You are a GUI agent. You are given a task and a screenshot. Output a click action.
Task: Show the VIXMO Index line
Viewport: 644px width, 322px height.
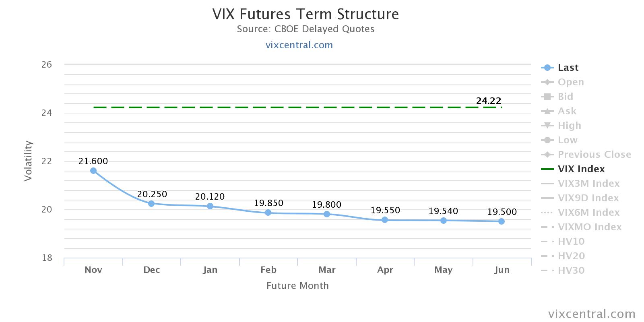(x=589, y=227)
